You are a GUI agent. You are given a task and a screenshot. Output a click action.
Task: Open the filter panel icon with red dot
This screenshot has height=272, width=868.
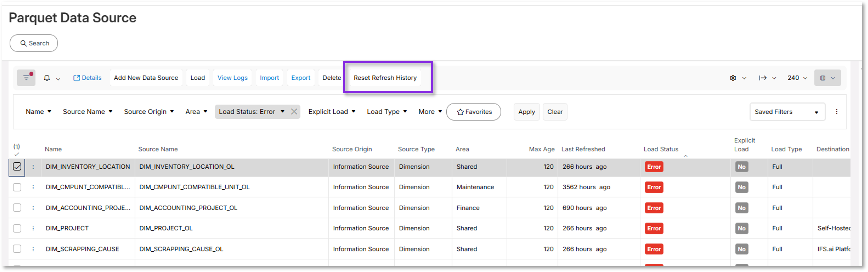(x=26, y=78)
